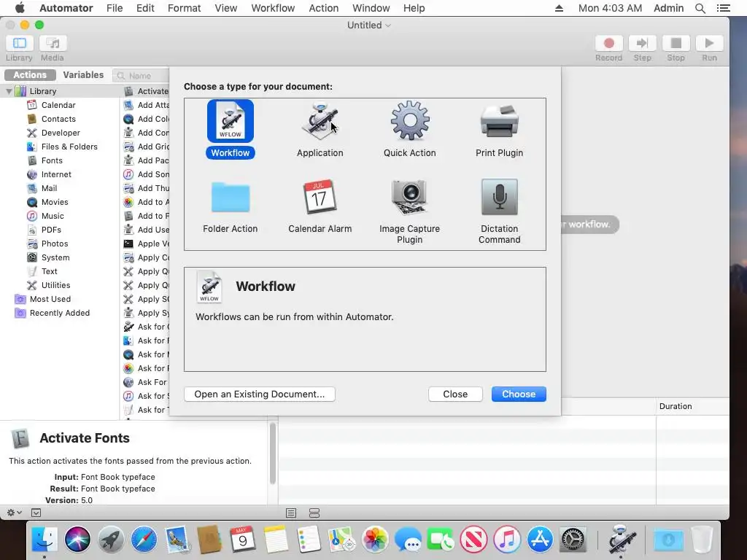Open Launchpad from the Dock
The height and width of the screenshot is (560, 747).
[111, 540]
